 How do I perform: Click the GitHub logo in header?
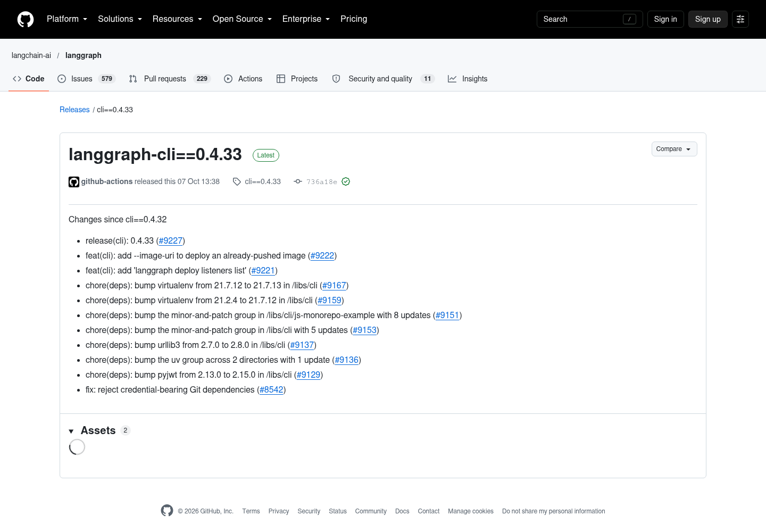[26, 19]
